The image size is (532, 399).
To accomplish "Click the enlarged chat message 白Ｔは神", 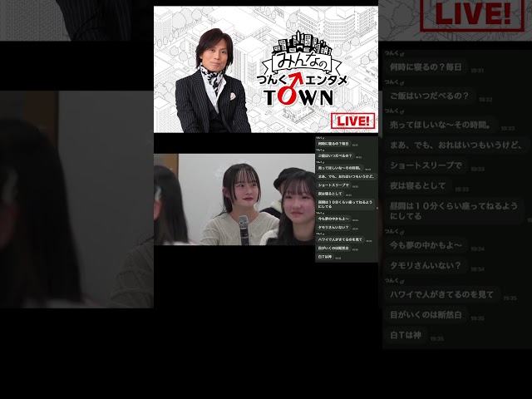I will (x=406, y=335).
